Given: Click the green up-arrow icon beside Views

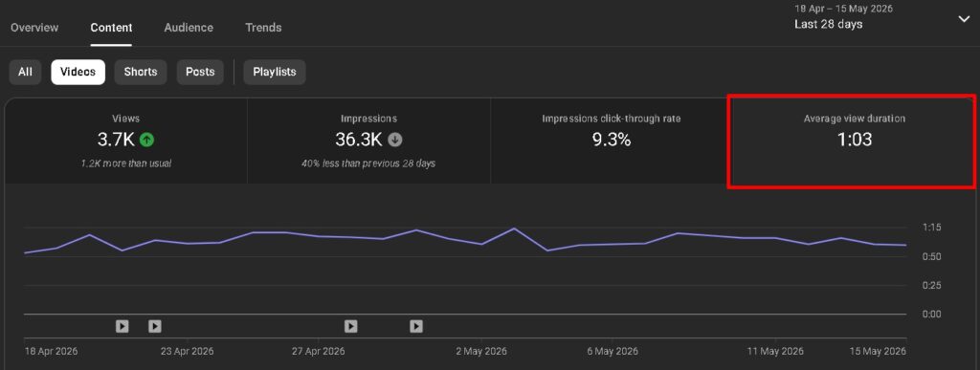Looking at the screenshot, I should (146, 140).
